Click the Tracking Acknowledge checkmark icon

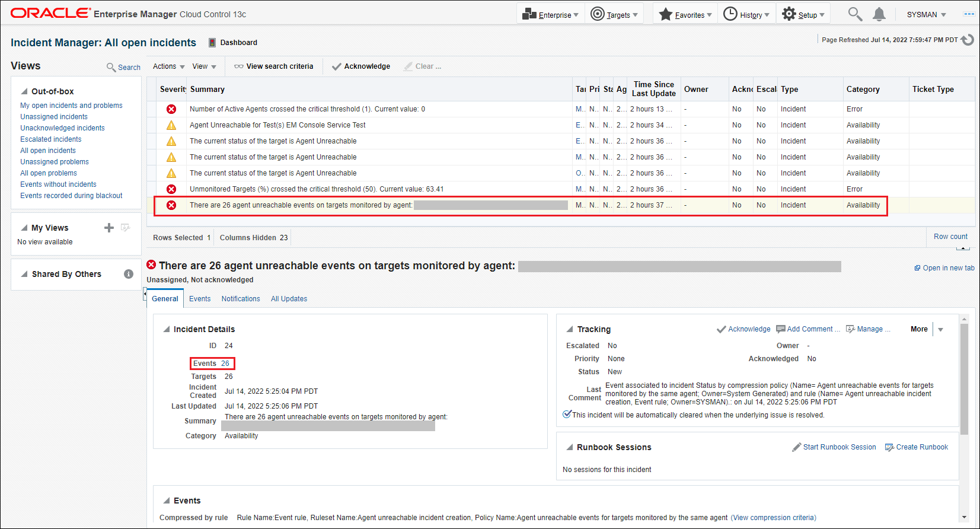722,329
